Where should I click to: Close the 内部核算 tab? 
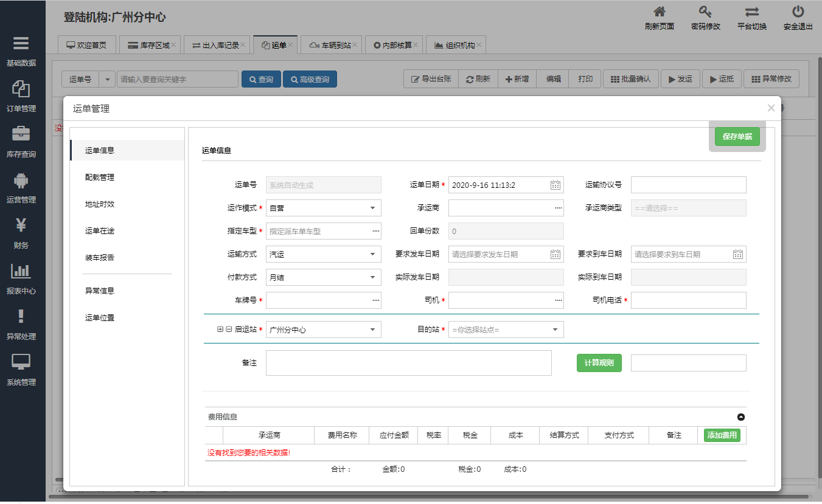(416, 45)
